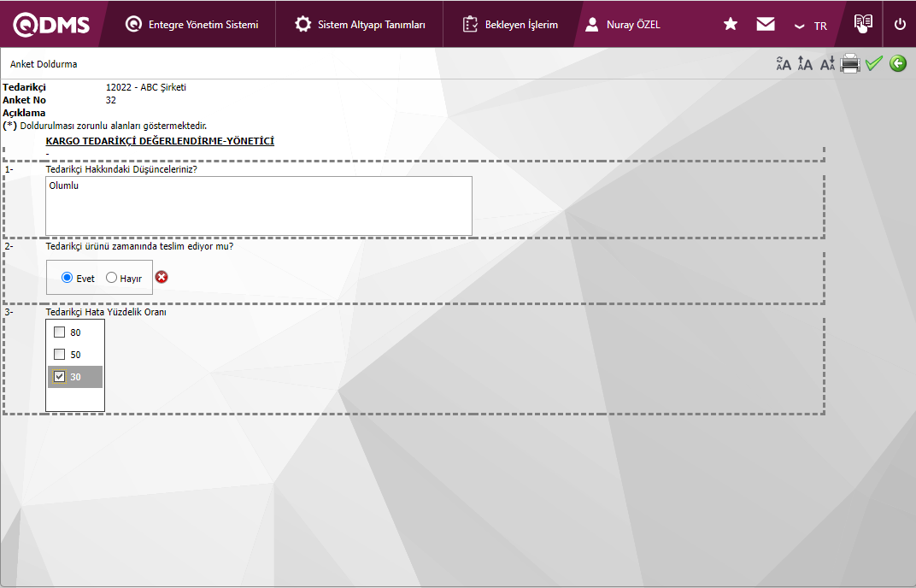916x588 pixels.
Task: Click the QDMS logo
Action: coord(51,25)
